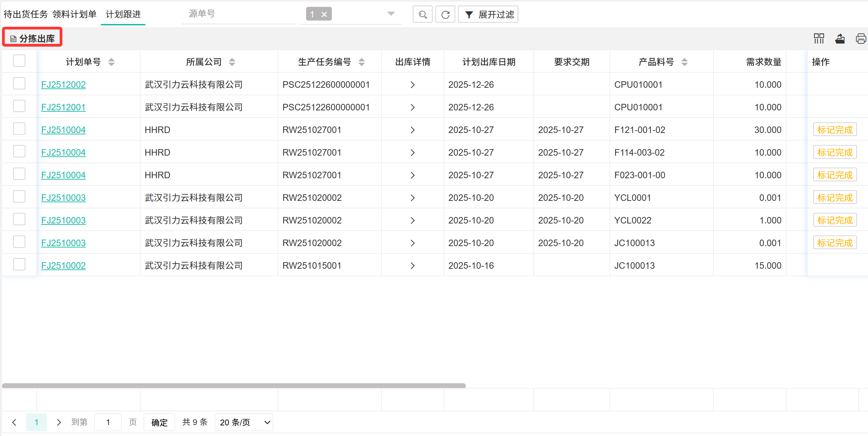868x436 pixels.
Task: Click the refresh icon button
Action: (x=445, y=14)
